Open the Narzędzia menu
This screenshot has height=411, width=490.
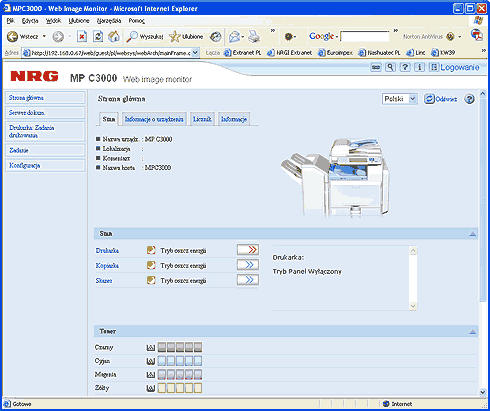click(109, 21)
